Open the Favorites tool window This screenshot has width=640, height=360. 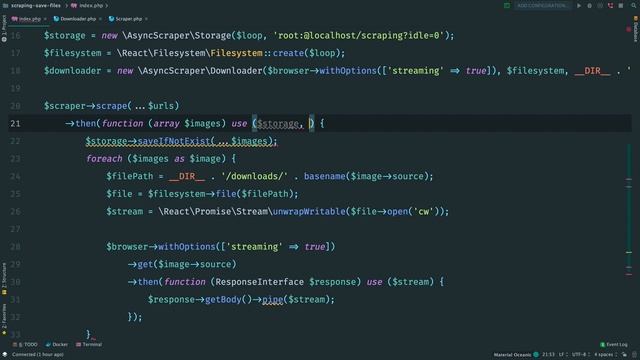(4, 320)
